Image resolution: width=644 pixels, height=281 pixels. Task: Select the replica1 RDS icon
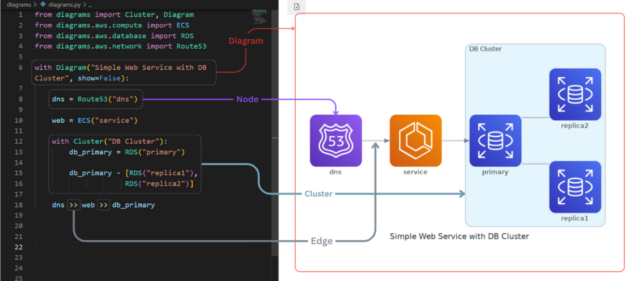tap(575, 187)
